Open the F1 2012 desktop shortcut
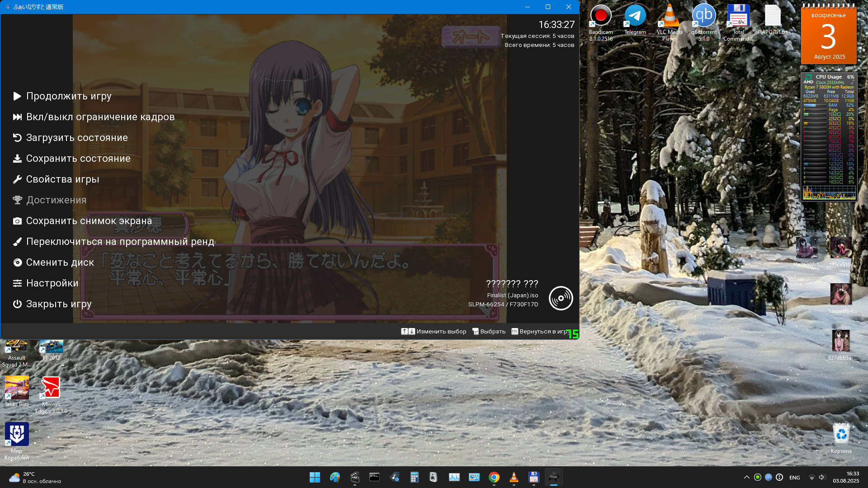The width and height of the screenshot is (868, 488). (x=51, y=351)
